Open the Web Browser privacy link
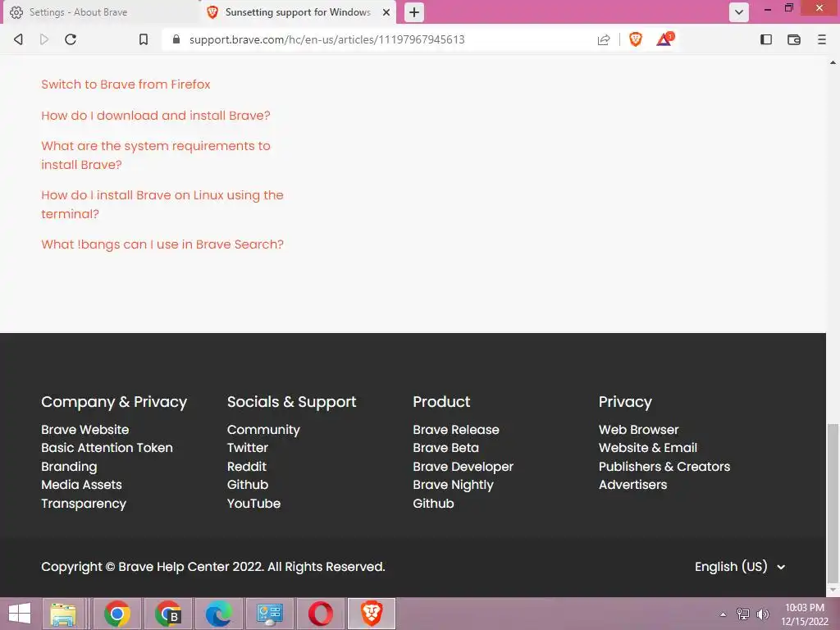 coord(638,430)
